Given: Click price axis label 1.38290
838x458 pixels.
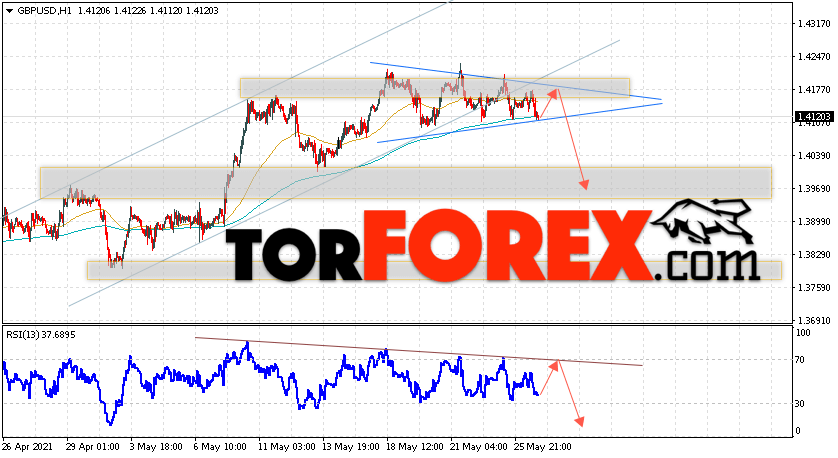Looking at the screenshot, I should click(x=814, y=255).
